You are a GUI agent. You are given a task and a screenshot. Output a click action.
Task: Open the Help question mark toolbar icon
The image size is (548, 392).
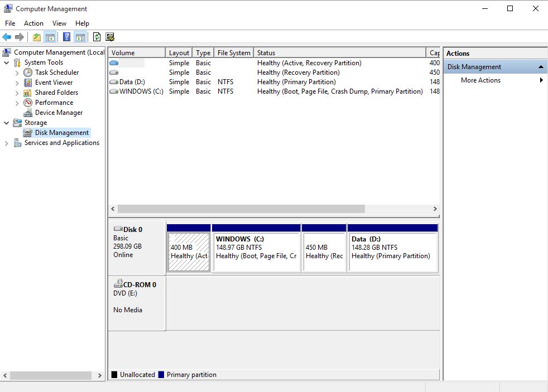coord(66,37)
